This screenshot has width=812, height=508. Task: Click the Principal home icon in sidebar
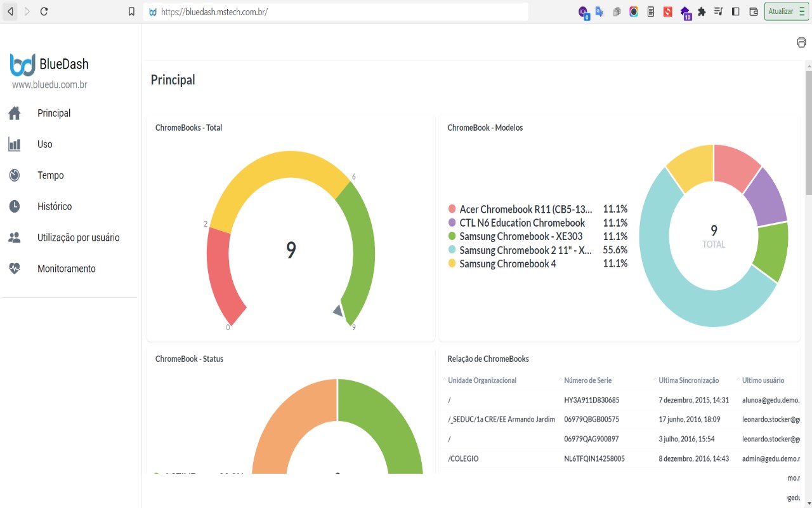(15, 113)
